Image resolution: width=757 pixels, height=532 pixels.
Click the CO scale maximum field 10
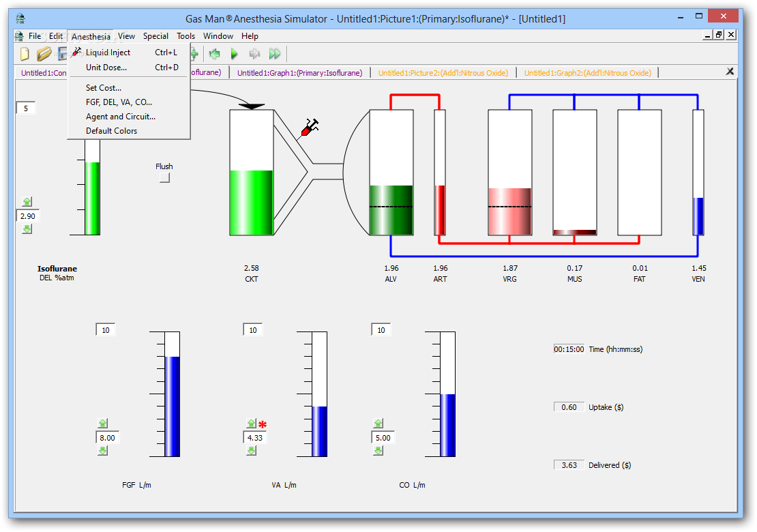(x=381, y=329)
